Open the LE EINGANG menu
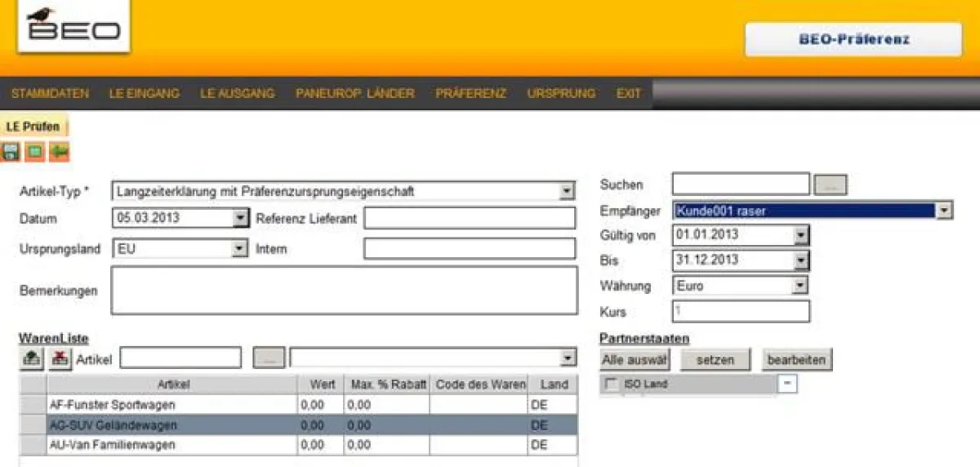The height and width of the screenshot is (467, 980). pyautogui.click(x=144, y=93)
